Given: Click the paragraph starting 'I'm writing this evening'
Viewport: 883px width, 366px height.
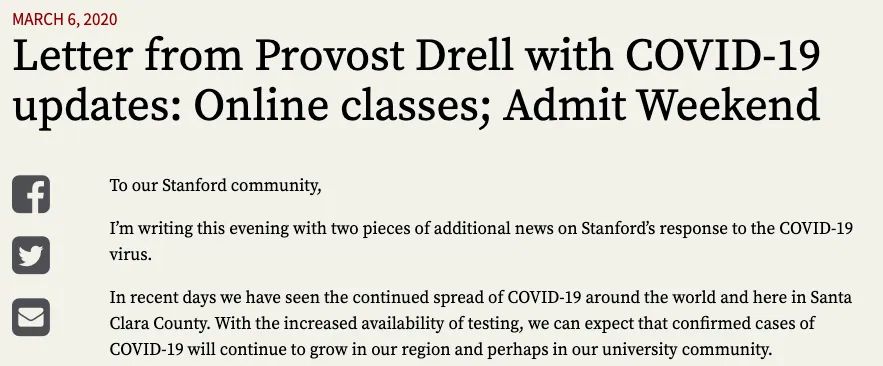Looking at the screenshot, I should (481, 241).
